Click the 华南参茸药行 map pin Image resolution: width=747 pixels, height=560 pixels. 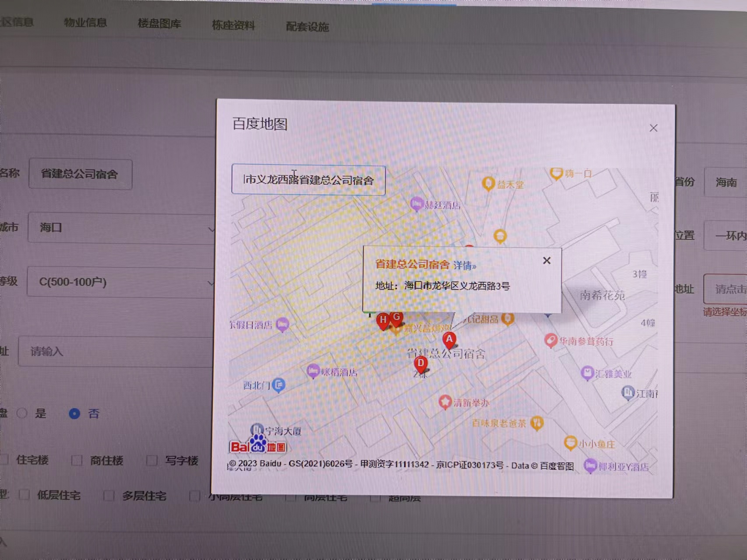click(x=550, y=340)
